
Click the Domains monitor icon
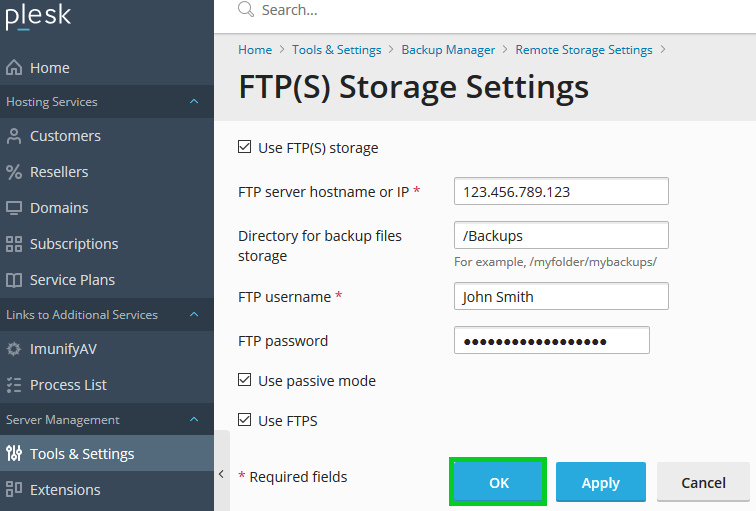click(x=14, y=208)
